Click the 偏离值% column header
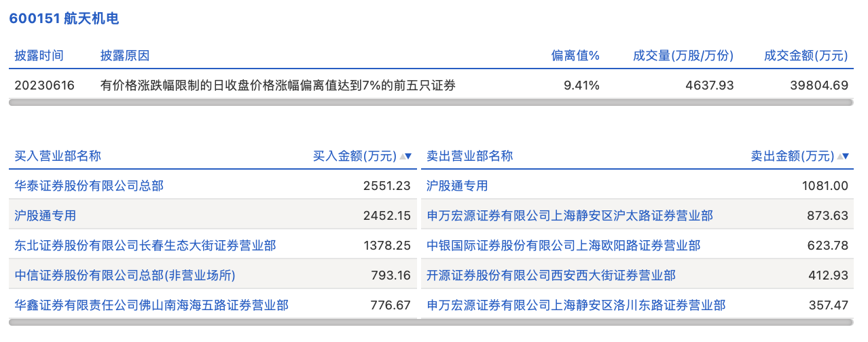The image size is (868, 342). coord(575,56)
